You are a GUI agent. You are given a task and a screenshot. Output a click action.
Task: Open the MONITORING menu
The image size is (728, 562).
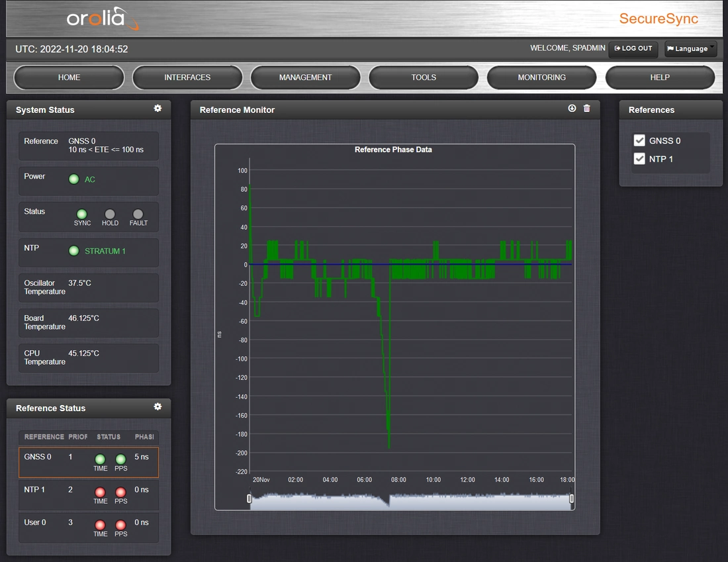tap(542, 77)
